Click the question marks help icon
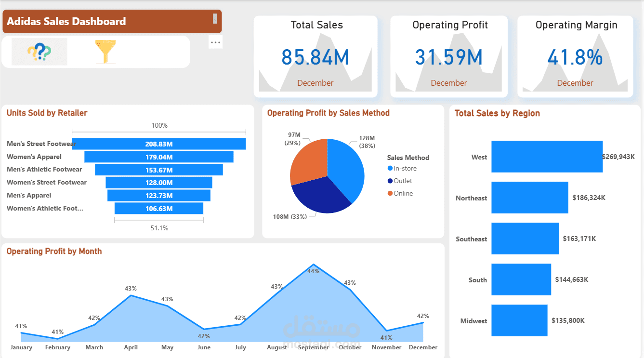Viewport: 644px width, 358px height. click(x=39, y=51)
